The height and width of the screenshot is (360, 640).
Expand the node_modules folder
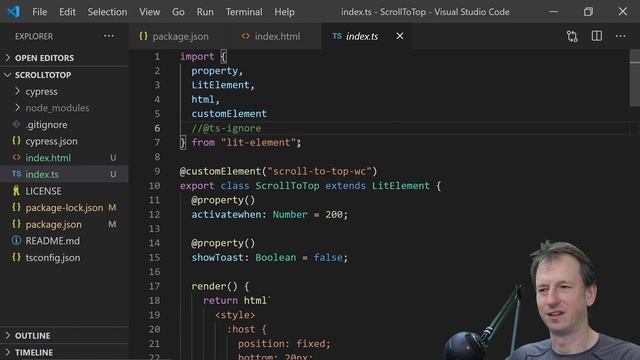point(17,107)
